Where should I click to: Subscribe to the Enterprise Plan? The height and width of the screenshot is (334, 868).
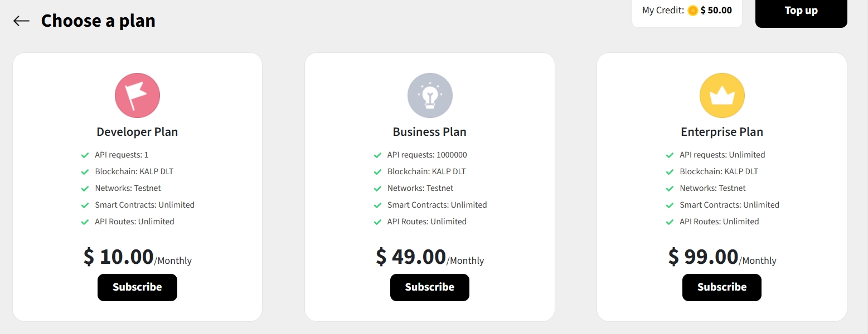tap(722, 287)
